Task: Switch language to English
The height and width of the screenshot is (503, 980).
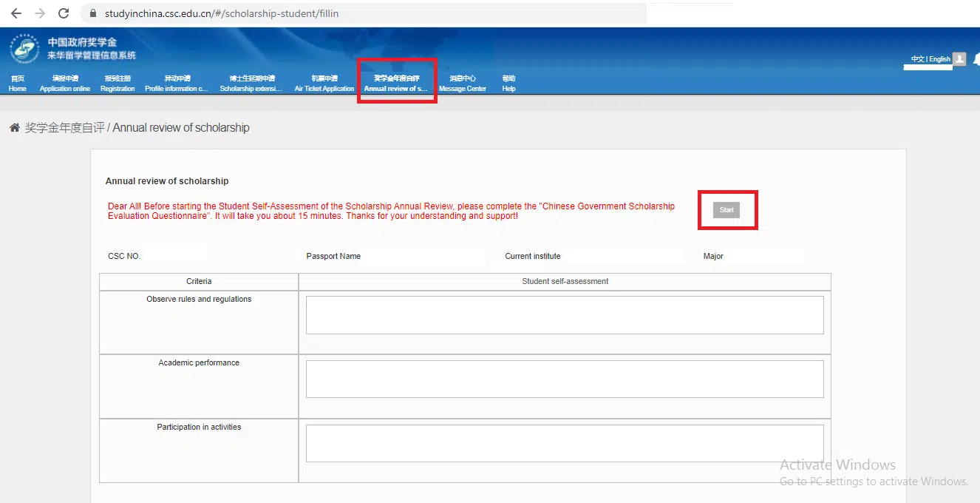Action: 939,59
